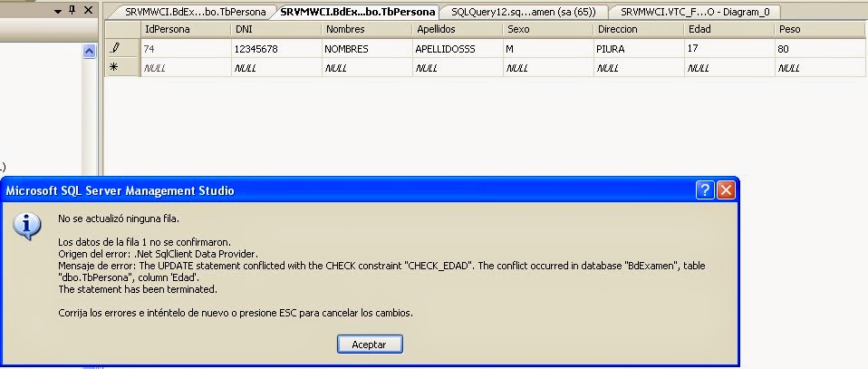Screen dimensions: 868x369
Task: Click the Peso column header
Action: click(x=822, y=29)
